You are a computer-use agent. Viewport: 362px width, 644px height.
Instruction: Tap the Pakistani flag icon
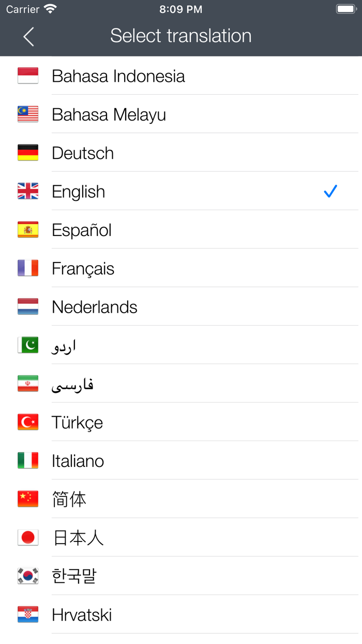(x=28, y=345)
